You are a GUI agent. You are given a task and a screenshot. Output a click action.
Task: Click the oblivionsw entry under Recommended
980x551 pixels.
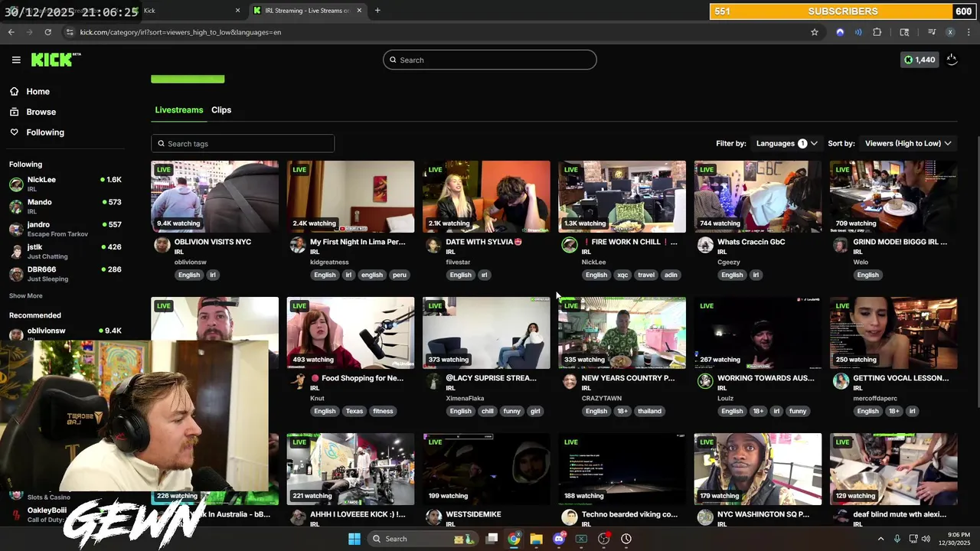pos(65,334)
